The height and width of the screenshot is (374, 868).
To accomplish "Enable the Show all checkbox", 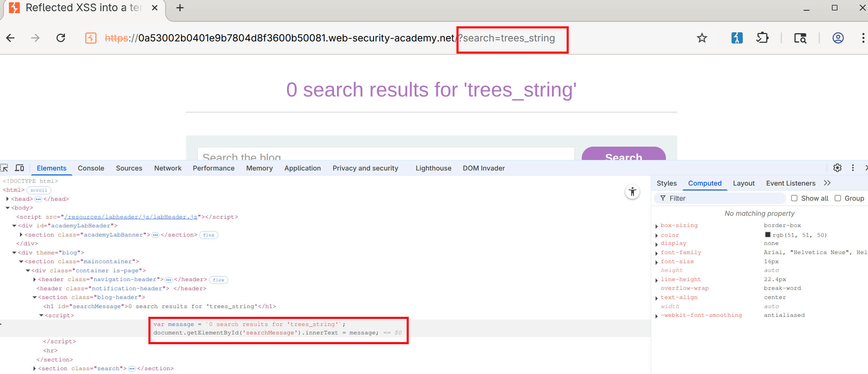I will [x=794, y=198].
